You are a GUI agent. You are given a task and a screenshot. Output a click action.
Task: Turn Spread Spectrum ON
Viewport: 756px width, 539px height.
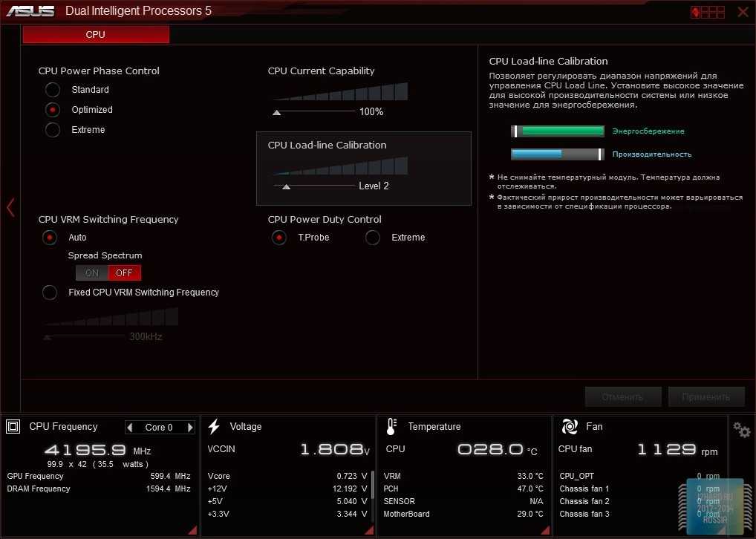(x=92, y=272)
